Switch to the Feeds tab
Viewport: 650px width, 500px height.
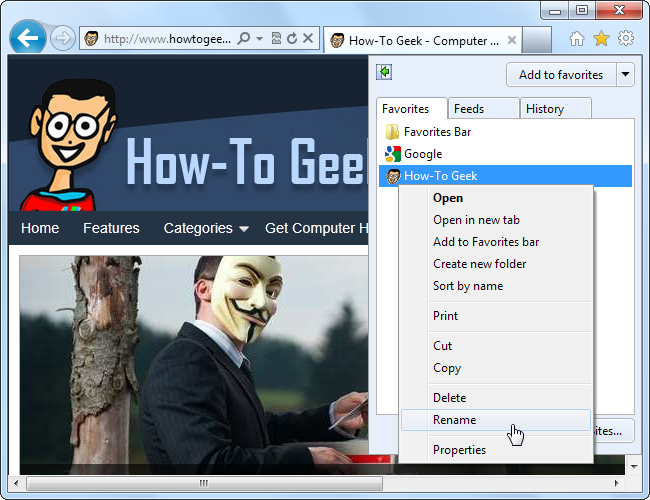[x=484, y=109]
